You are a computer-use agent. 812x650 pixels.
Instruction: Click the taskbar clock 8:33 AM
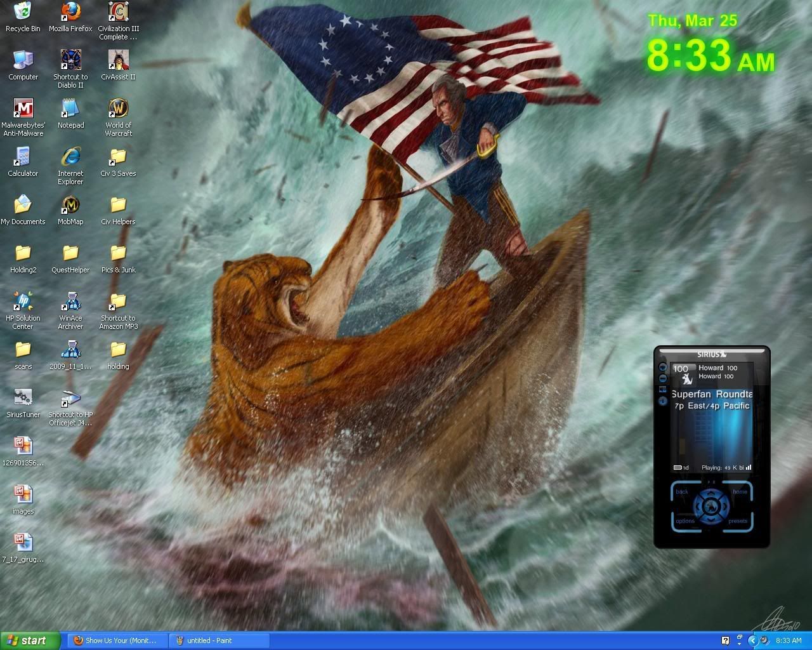tap(789, 640)
